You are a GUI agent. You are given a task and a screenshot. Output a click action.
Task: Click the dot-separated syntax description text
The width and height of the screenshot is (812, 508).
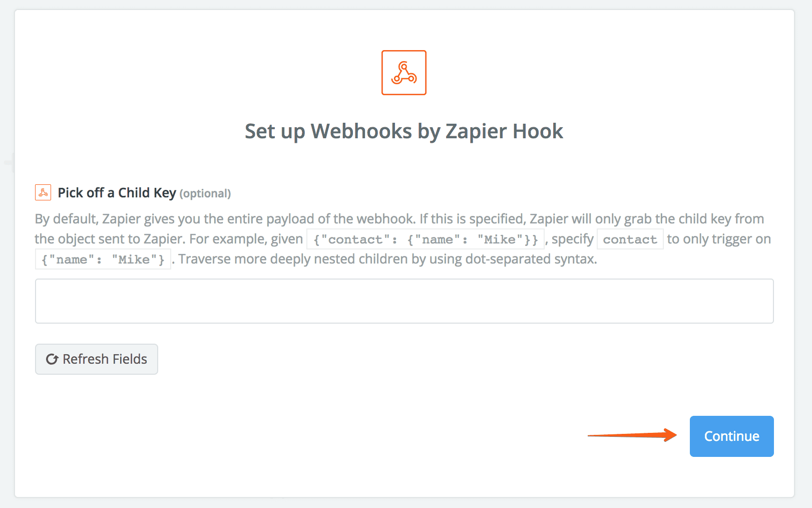pyautogui.click(x=385, y=259)
